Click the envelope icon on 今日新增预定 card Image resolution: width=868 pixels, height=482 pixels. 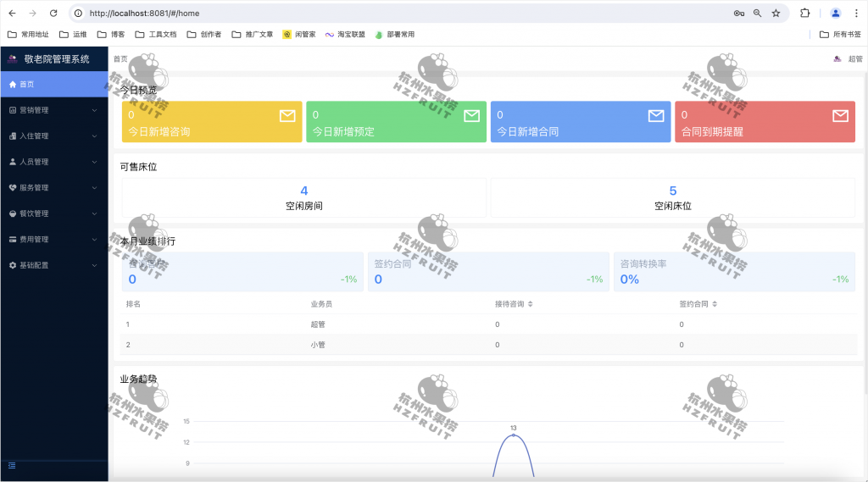[471, 116]
